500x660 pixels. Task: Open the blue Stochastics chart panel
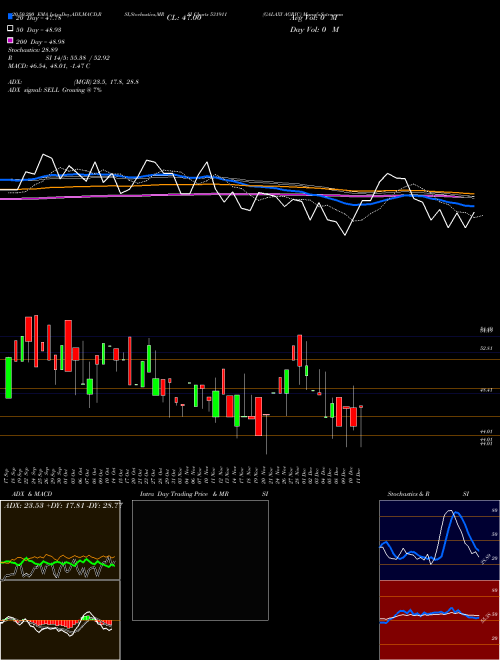[439, 540]
